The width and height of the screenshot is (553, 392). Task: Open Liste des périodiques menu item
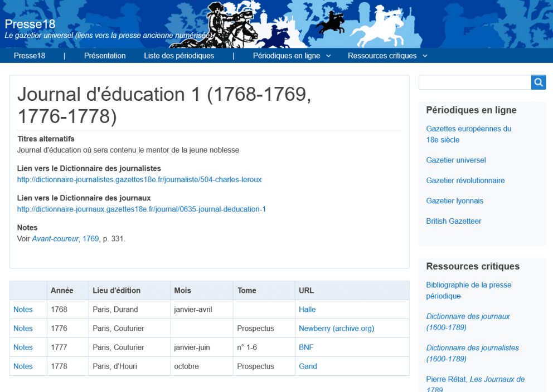pyautogui.click(x=179, y=56)
